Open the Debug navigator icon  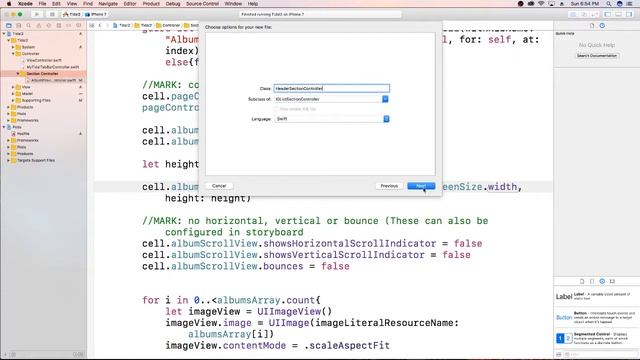click(x=59, y=25)
